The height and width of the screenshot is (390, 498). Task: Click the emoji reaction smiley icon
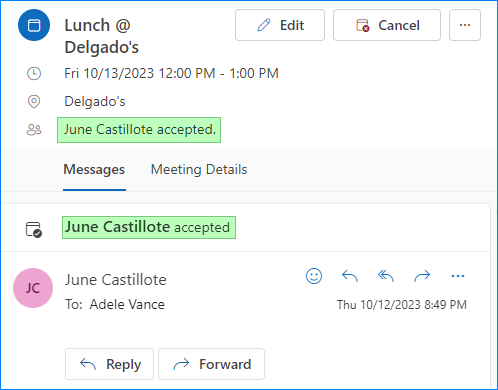(x=314, y=276)
